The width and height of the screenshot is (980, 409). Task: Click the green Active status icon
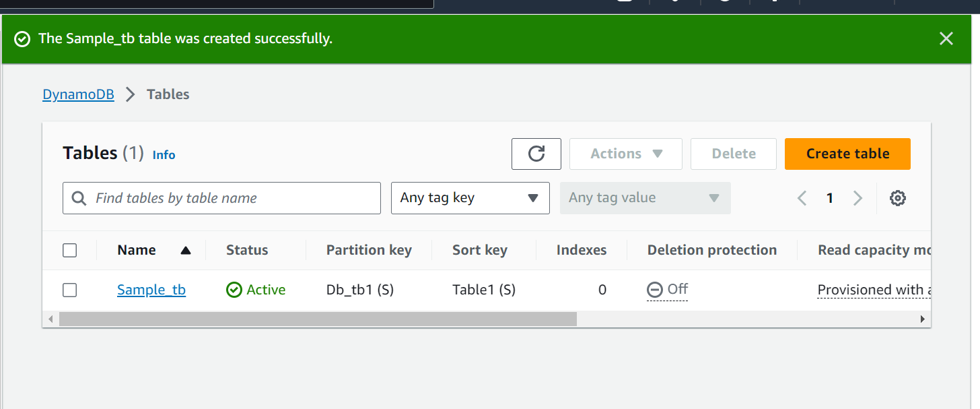[234, 290]
